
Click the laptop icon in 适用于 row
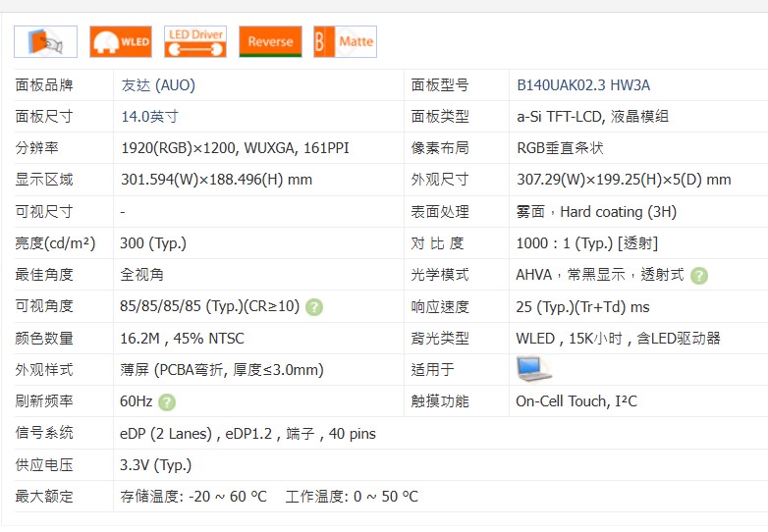pos(533,369)
